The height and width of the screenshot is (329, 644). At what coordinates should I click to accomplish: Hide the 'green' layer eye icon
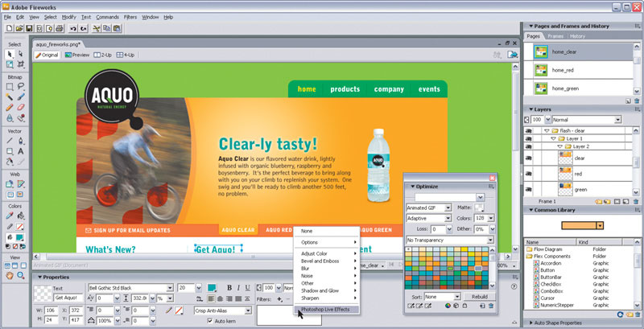[529, 190]
